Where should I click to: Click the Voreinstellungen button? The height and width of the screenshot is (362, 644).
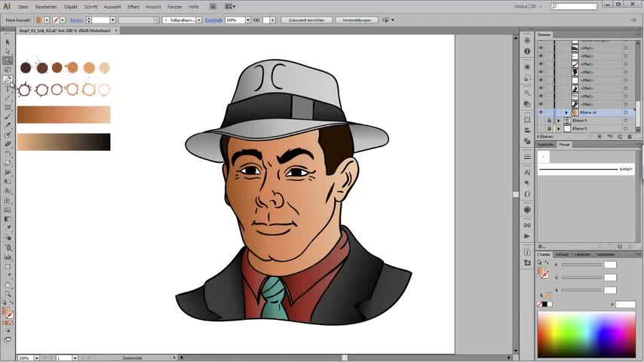pos(355,20)
